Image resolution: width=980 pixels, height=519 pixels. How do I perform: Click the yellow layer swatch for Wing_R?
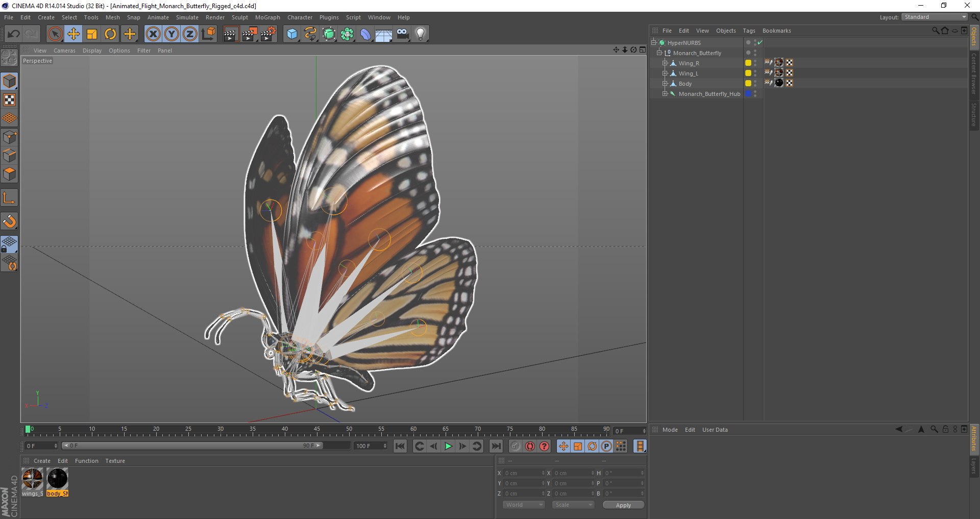[x=748, y=63]
